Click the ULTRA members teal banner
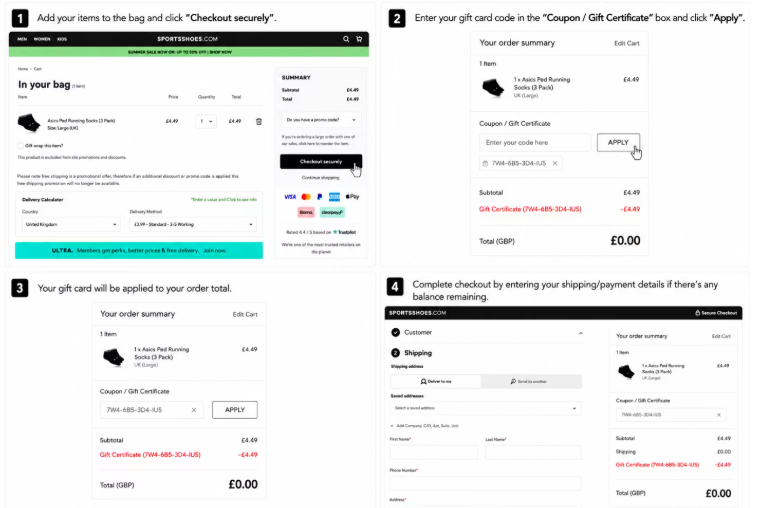Screen dimensions: 762x508 [x=139, y=250]
